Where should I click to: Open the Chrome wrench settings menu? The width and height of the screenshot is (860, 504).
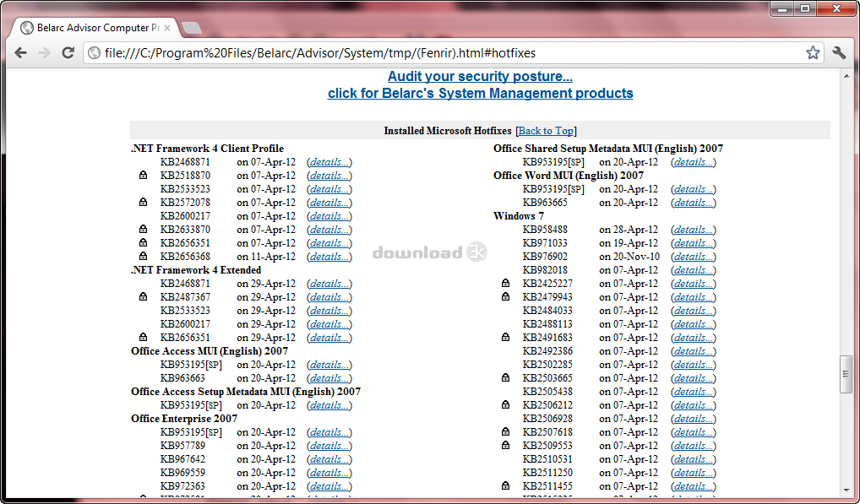tap(839, 52)
